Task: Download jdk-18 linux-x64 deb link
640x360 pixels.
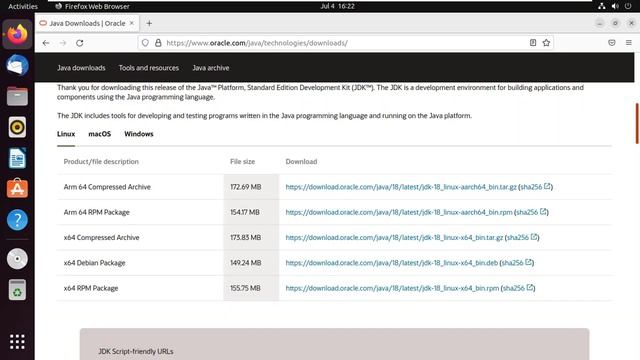Action: pos(392,263)
